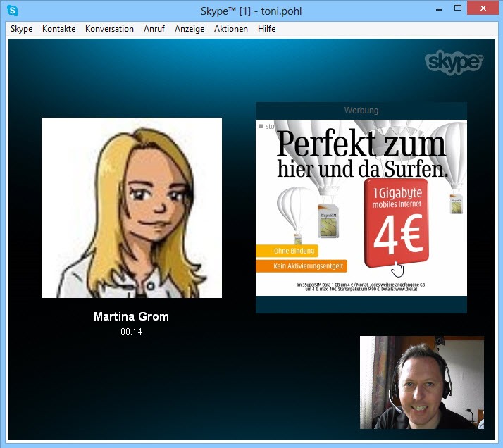The width and height of the screenshot is (503, 448).
Task: Open the Kontakte menu
Action: (58, 29)
